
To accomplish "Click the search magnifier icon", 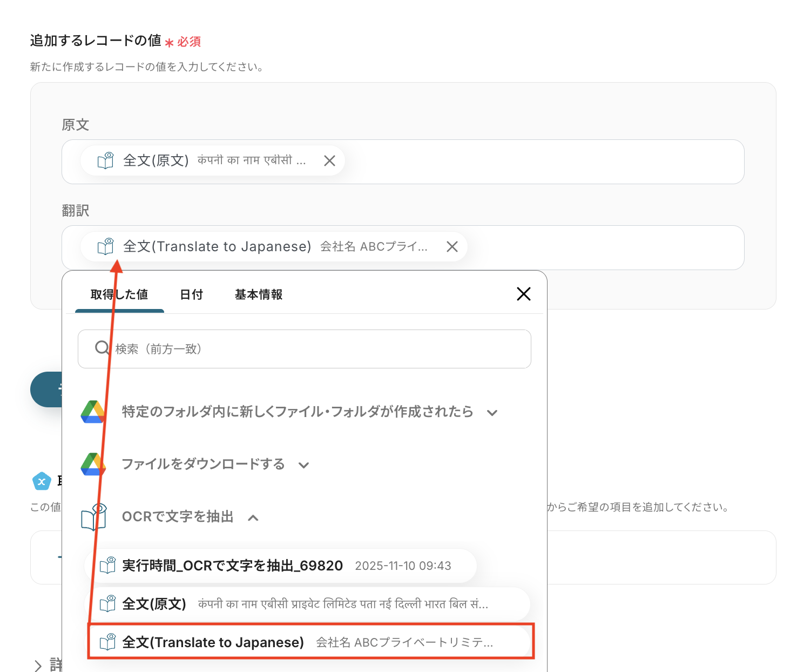I will pyautogui.click(x=102, y=348).
